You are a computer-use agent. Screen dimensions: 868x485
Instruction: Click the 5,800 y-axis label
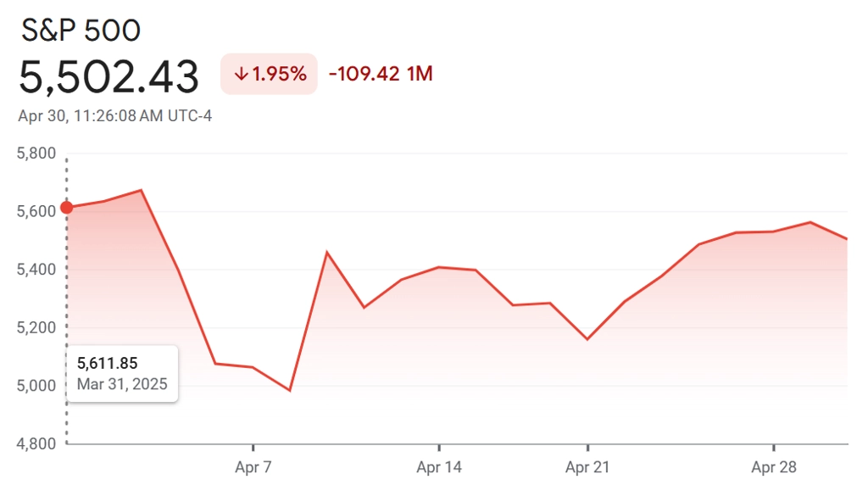pyautogui.click(x=36, y=153)
